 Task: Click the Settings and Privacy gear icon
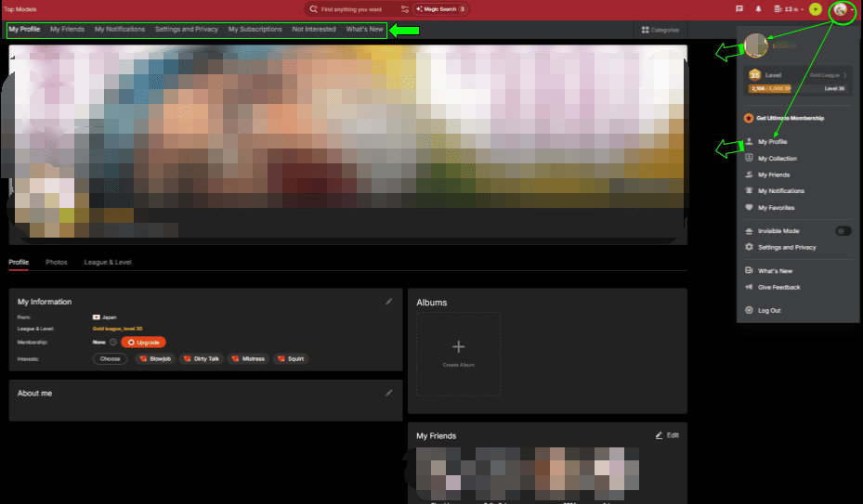pyautogui.click(x=749, y=247)
